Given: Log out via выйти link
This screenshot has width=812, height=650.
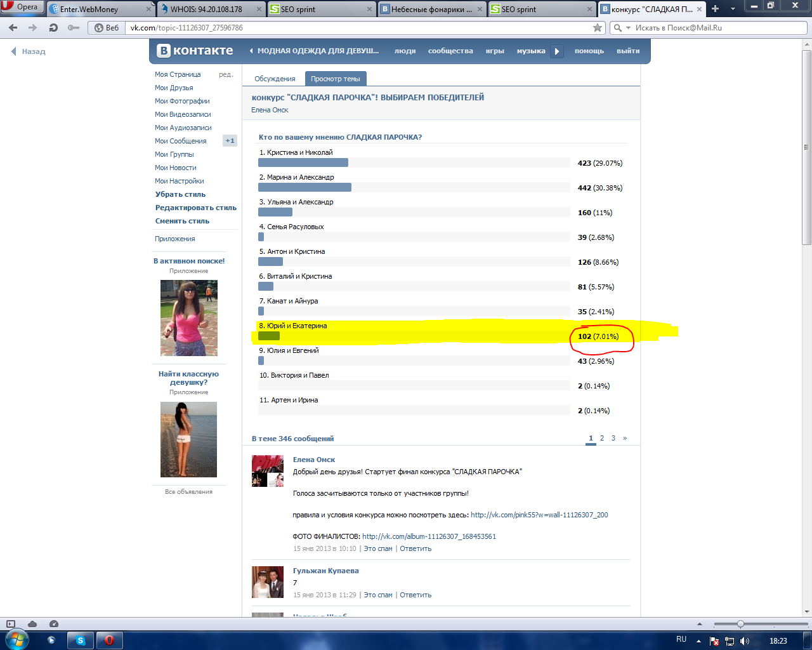Looking at the screenshot, I should (628, 51).
